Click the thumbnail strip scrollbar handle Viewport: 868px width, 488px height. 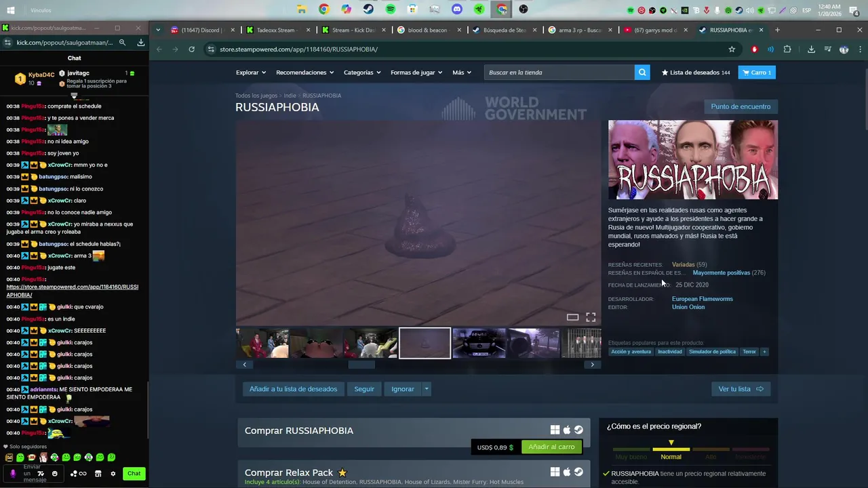(361, 365)
